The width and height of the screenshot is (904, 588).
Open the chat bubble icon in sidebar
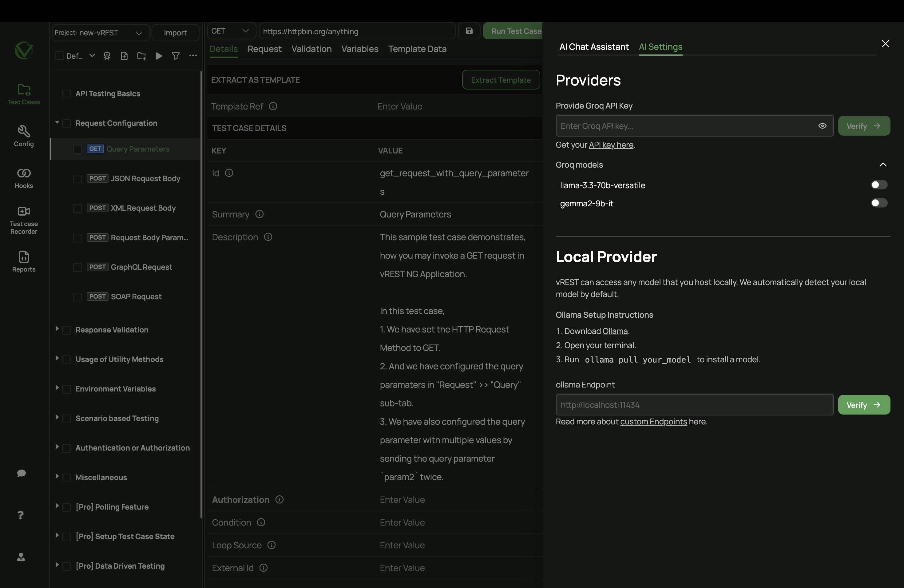tap(21, 473)
